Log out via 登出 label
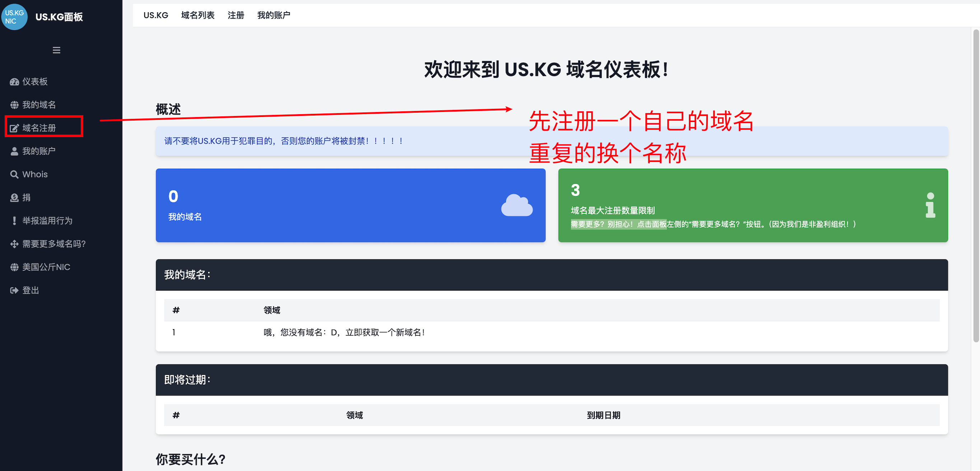Screen dimensions: 980x471 point(31,291)
